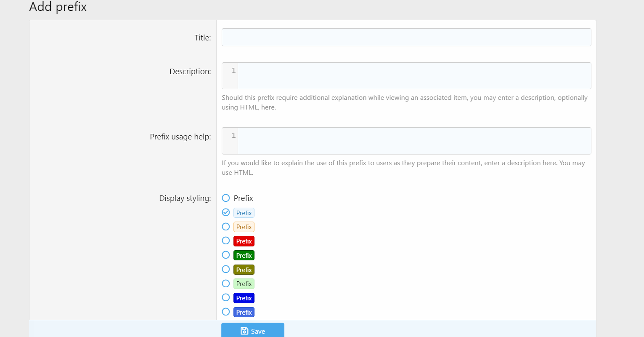The height and width of the screenshot is (337, 644).
Task: Click line number 1 in Description gutter
Action: coord(233,71)
